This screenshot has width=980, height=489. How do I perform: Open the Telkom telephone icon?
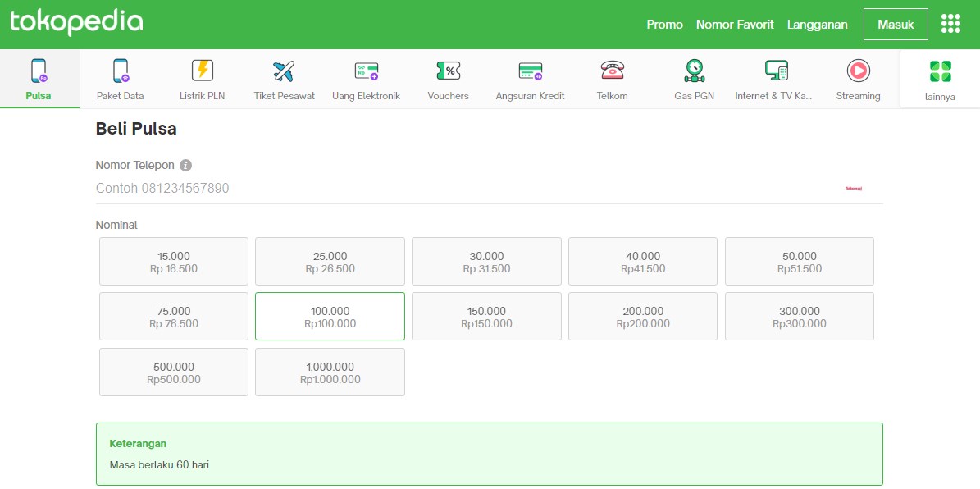[612, 70]
